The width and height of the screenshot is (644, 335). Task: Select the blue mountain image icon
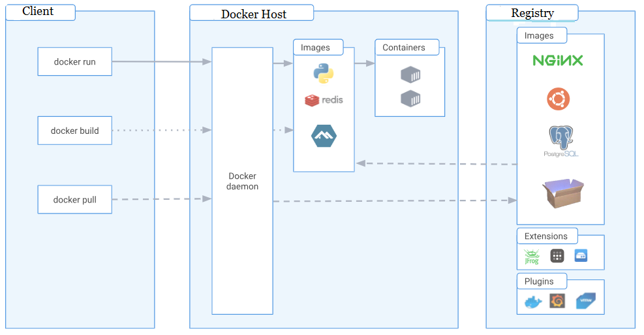coord(324,135)
